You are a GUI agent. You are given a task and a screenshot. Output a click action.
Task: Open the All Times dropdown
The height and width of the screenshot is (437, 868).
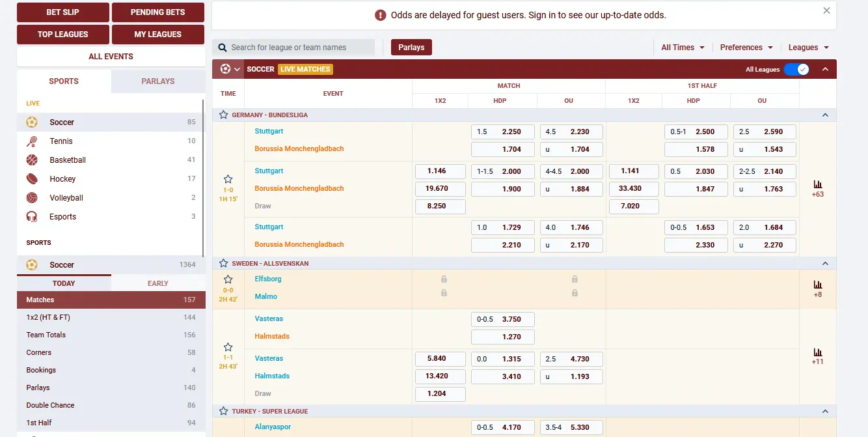point(683,48)
